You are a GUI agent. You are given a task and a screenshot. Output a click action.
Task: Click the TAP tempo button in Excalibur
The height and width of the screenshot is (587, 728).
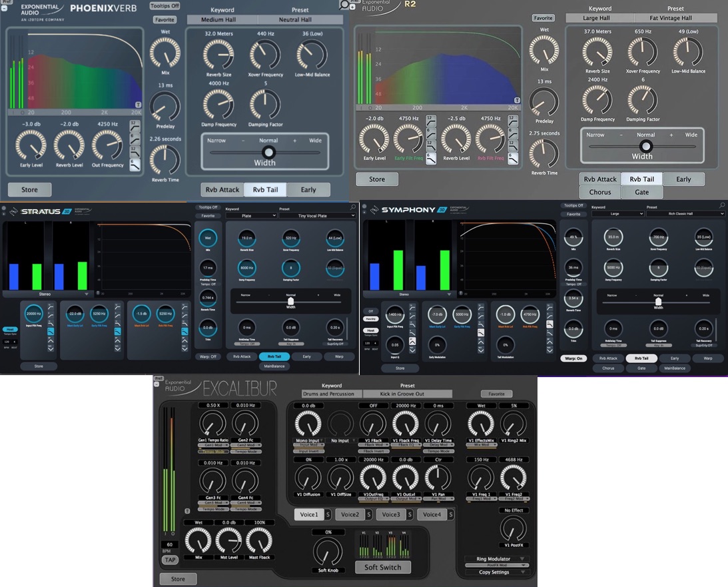(x=170, y=560)
